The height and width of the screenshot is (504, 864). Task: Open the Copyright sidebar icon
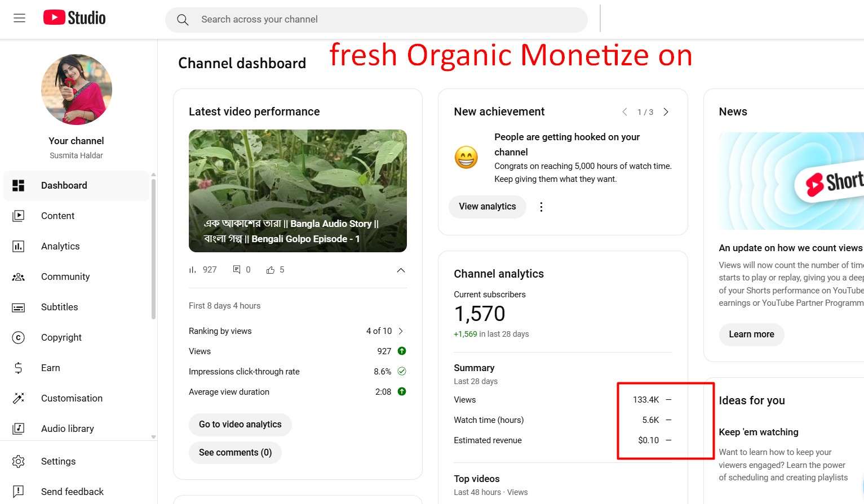(19, 337)
